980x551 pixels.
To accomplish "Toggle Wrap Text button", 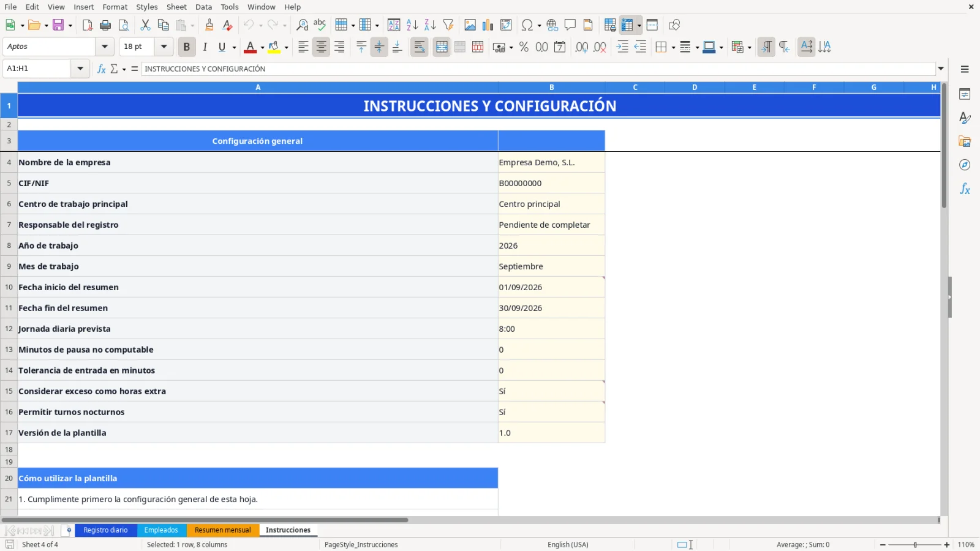I will click(x=420, y=47).
